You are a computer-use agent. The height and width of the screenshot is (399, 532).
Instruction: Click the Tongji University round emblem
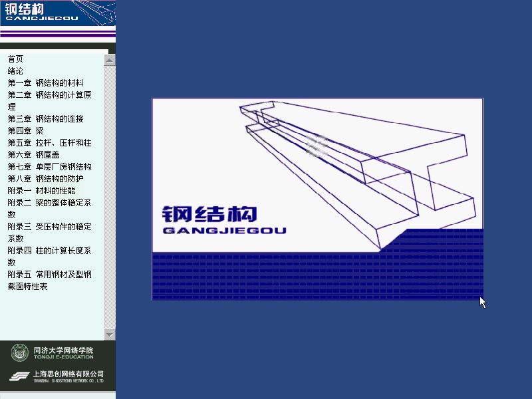(20, 352)
